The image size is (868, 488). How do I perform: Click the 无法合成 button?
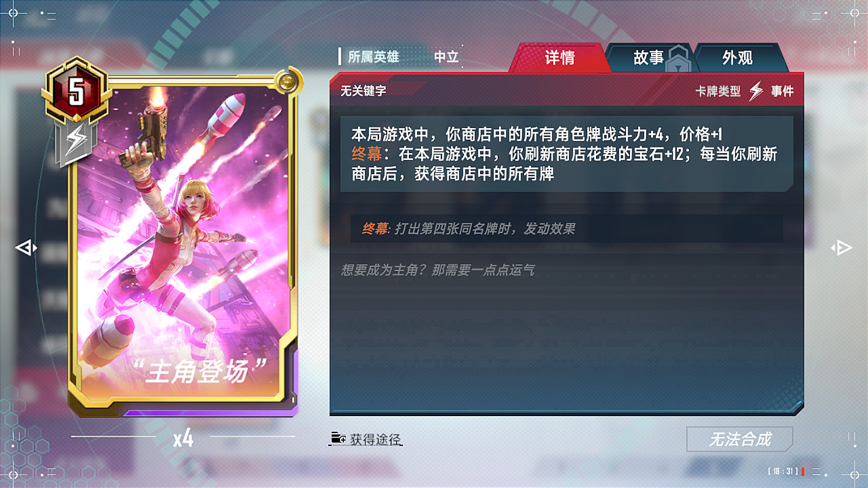739,439
